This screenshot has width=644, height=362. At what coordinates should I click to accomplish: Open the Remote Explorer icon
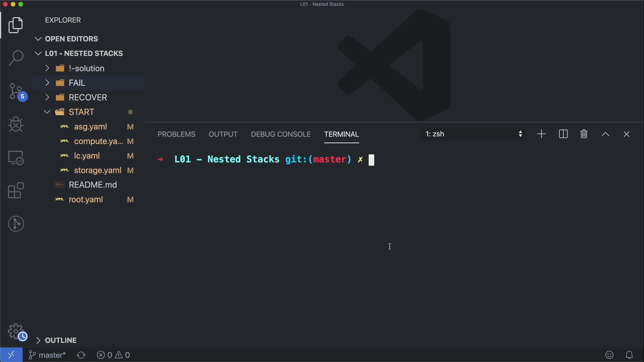(16, 158)
